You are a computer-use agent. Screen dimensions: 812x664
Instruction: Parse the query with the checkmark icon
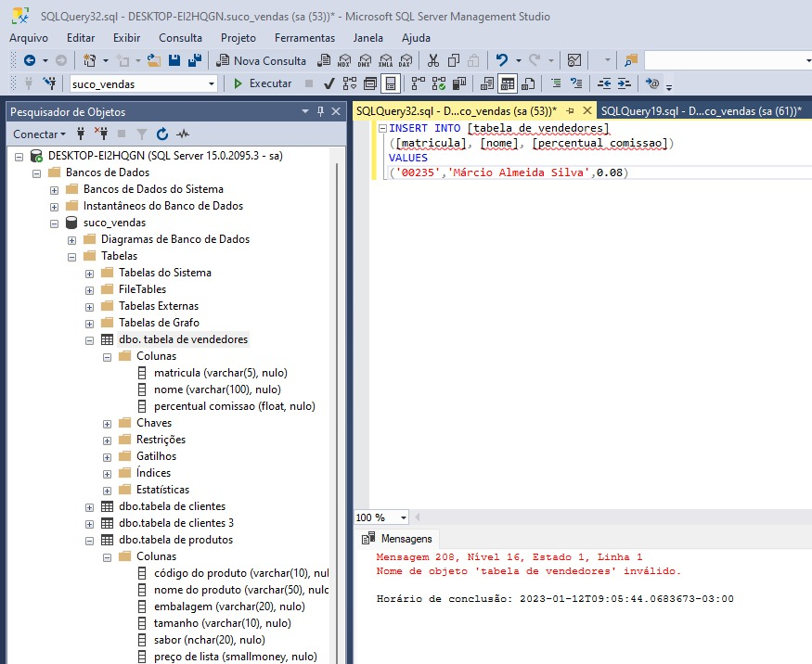pos(329,83)
